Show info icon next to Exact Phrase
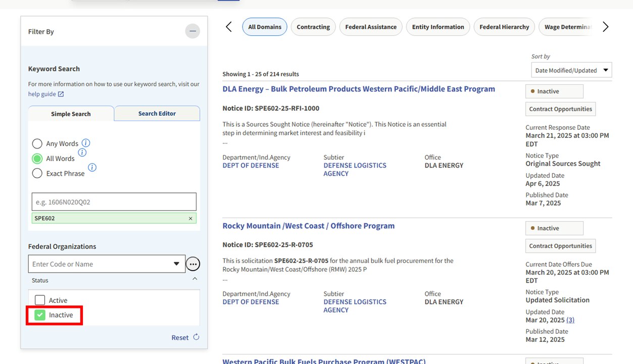Screen dimensions: 633x364 pyautogui.click(x=92, y=167)
